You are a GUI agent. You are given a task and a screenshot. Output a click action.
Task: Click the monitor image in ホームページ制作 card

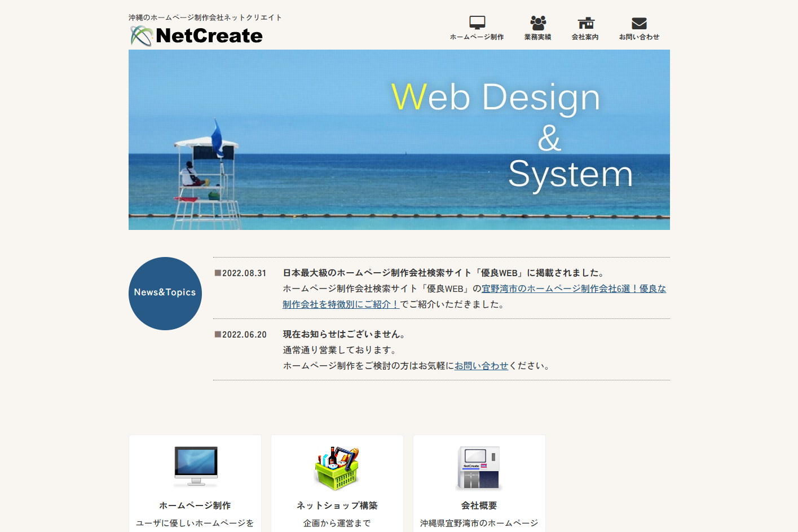[x=195, y=467]
